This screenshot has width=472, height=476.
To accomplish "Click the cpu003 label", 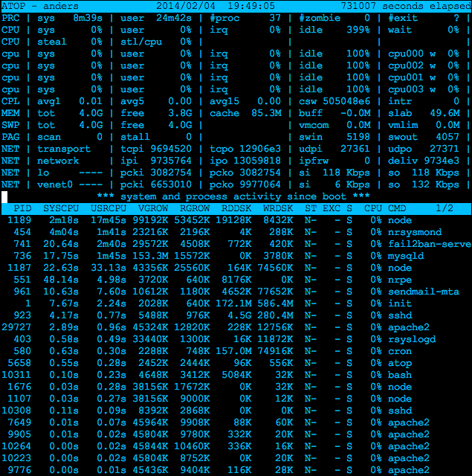I will tap(406, 89).
